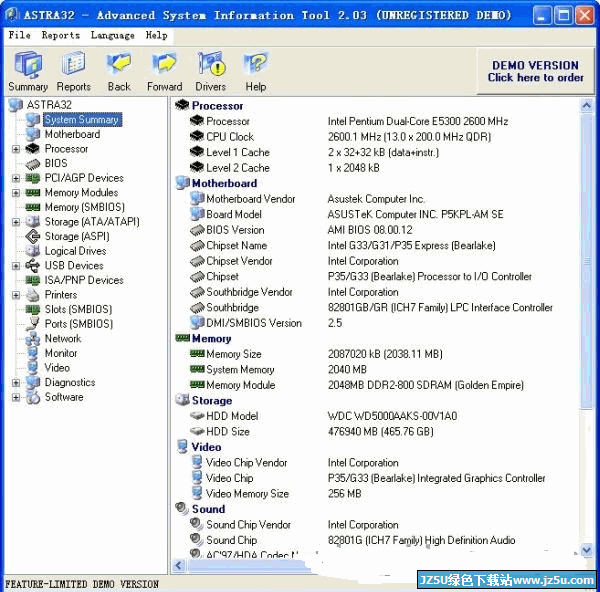Click the Level 2 Cache row label

click(238, 168)
